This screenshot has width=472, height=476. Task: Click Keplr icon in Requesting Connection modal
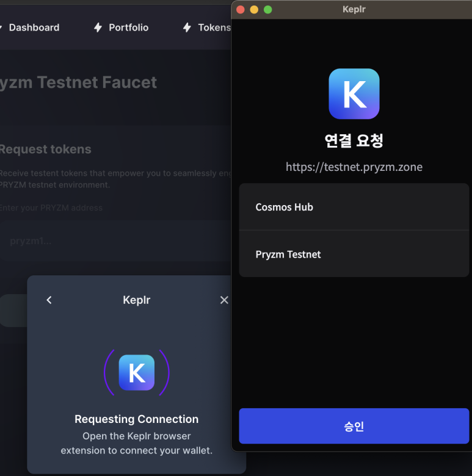[136, 372]
